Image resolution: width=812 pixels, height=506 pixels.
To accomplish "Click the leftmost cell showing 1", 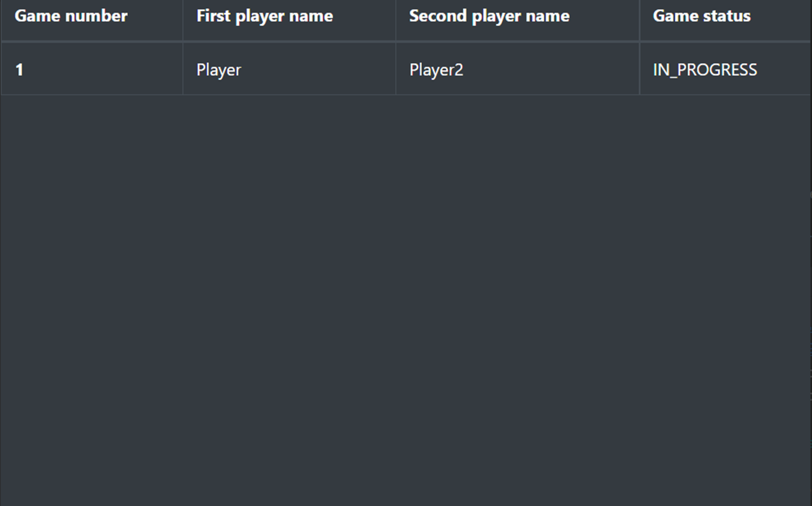I will coord(19,69).
